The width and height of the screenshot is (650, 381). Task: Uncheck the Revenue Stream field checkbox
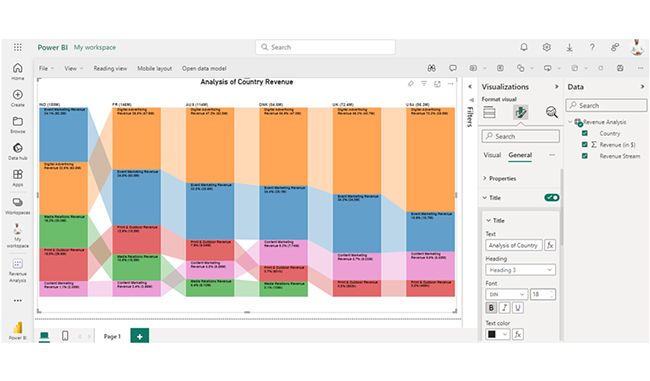(585, 156)
